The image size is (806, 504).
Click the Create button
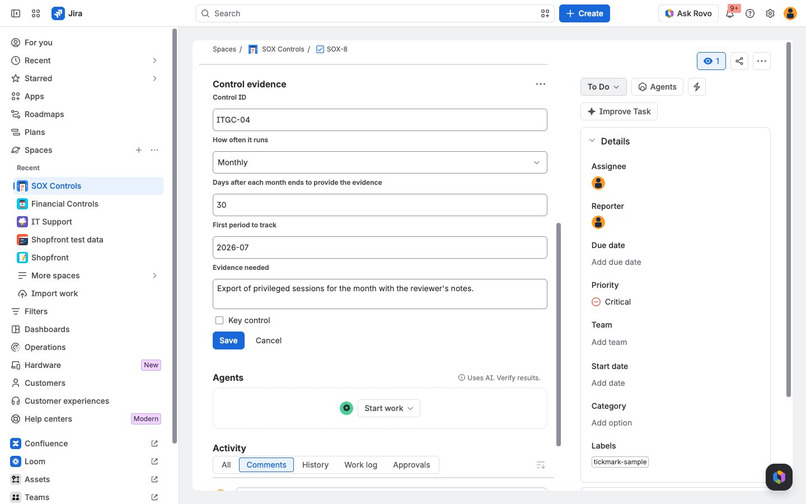tap(584, 13)
